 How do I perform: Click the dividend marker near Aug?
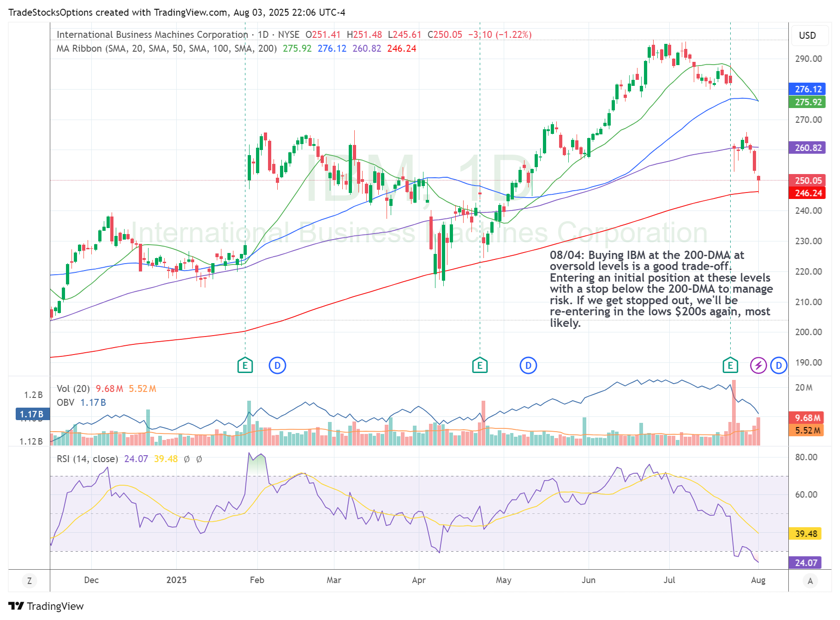pos(779,366)
